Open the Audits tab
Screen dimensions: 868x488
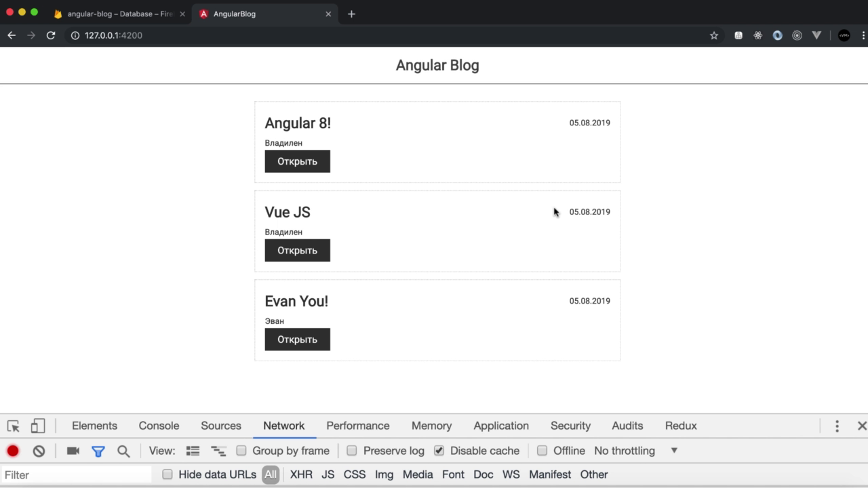click(x=627, y=426)
